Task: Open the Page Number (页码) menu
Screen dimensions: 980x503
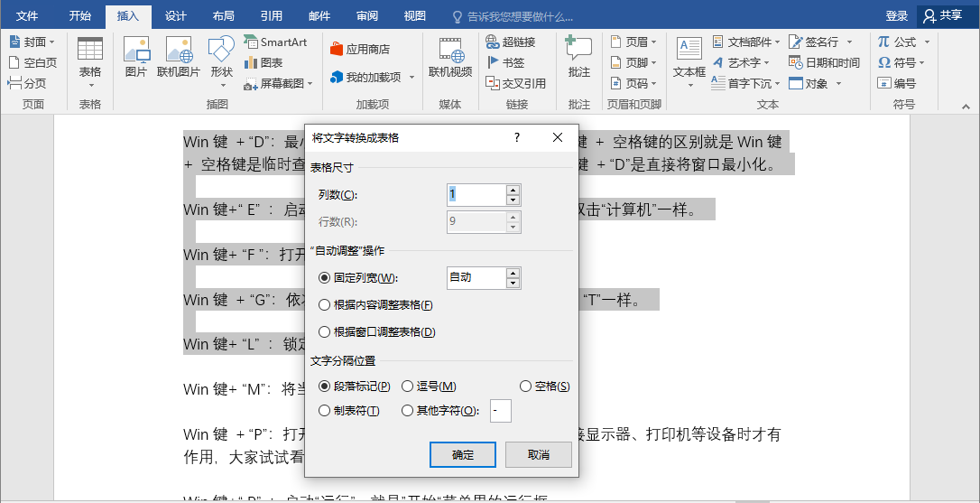Action: (x=633, y=83)
